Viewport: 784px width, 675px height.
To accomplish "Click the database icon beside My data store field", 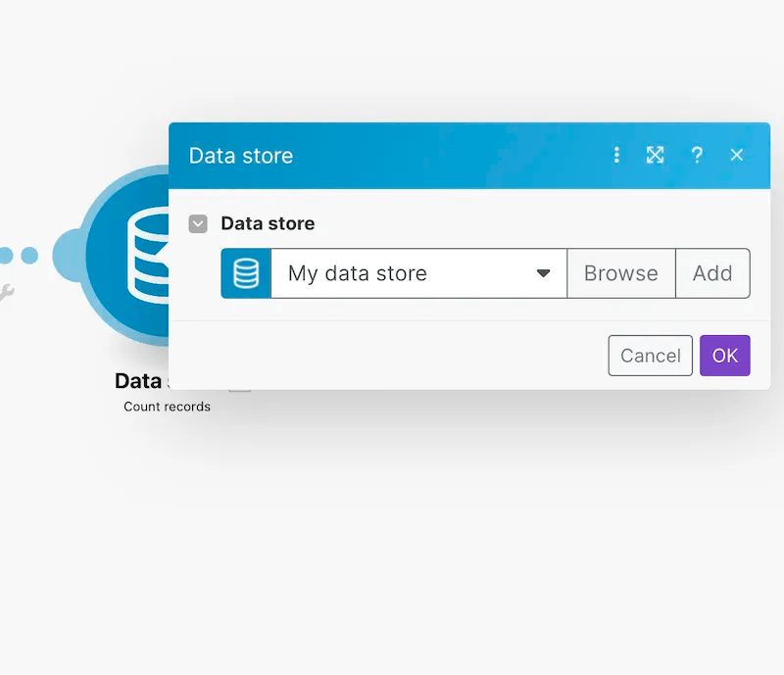I will coord(245,273).
